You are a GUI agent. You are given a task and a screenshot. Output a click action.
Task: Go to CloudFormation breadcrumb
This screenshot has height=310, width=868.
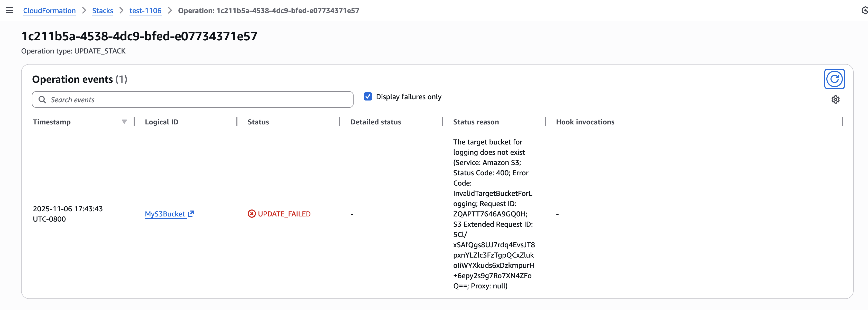(49, 11)
